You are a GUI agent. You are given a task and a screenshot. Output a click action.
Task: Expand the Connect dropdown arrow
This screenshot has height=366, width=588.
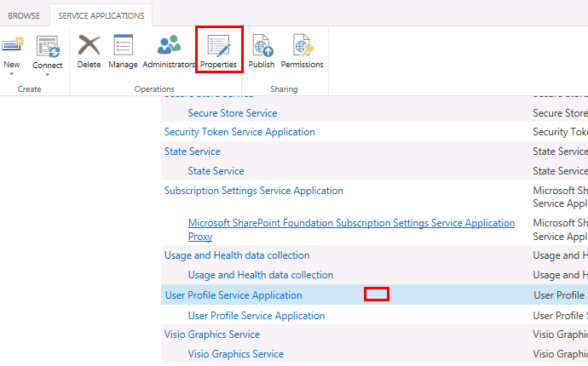tap(47, 75)
